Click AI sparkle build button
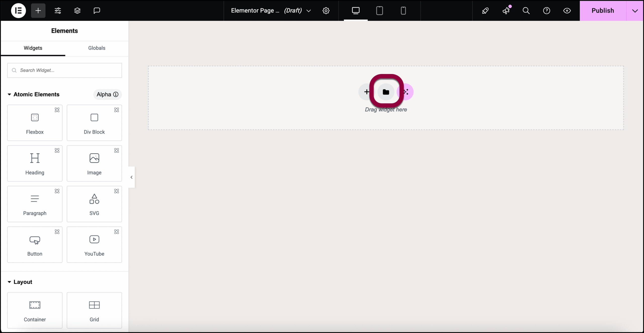This screenshot has width=644, height=333. pos(407,92)
